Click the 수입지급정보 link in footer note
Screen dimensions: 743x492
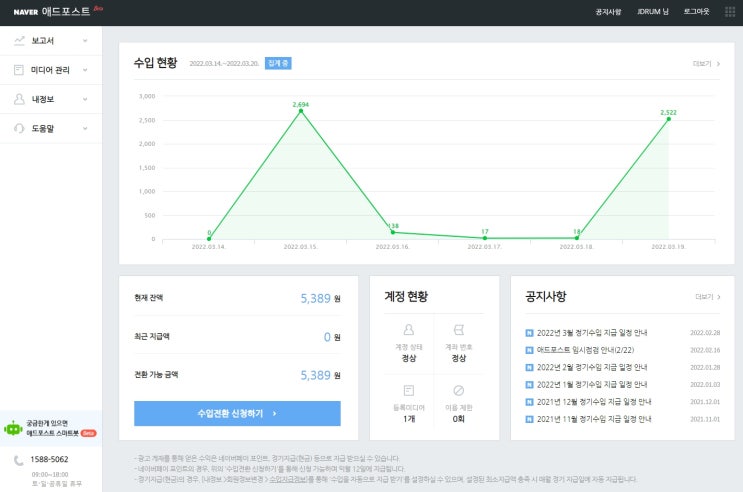click(289, 479)
